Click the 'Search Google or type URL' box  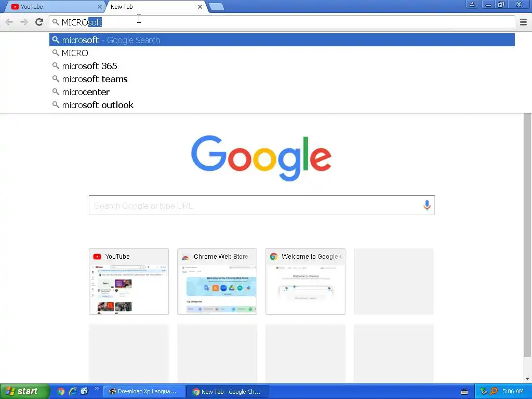262,205
